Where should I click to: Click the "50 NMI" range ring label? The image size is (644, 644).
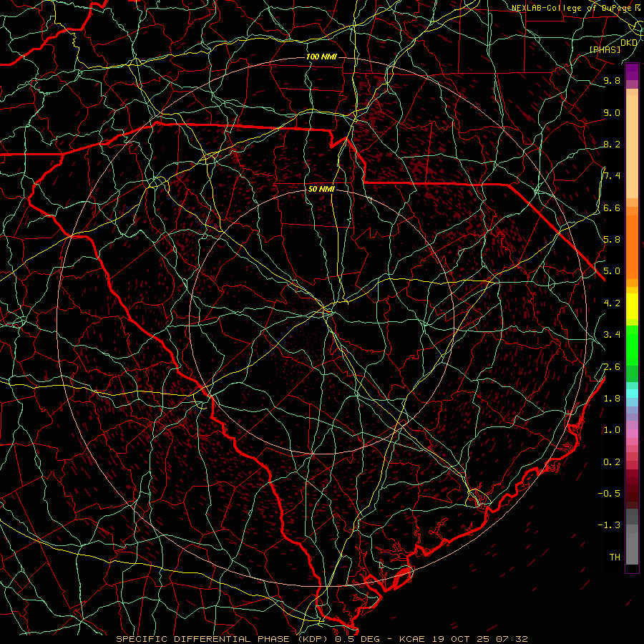coord(321,189)
